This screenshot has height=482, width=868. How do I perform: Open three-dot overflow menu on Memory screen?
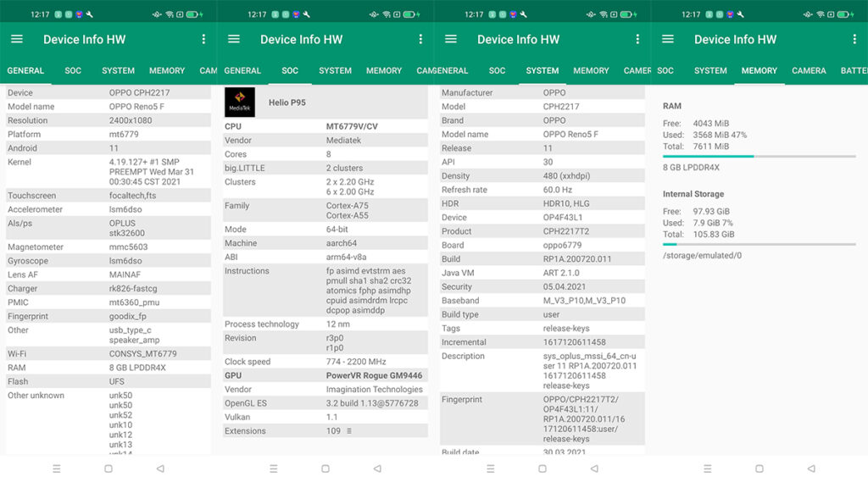click(x=854, y=39)
